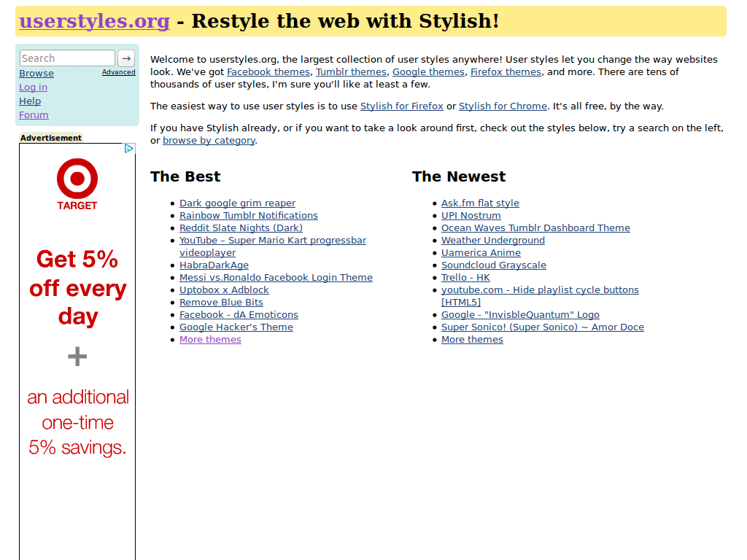This screenshot has height=560, width=747.
Task: Open Facebook - dA Emoticons style
Action: pyautogui.click(x=239, y=315)
